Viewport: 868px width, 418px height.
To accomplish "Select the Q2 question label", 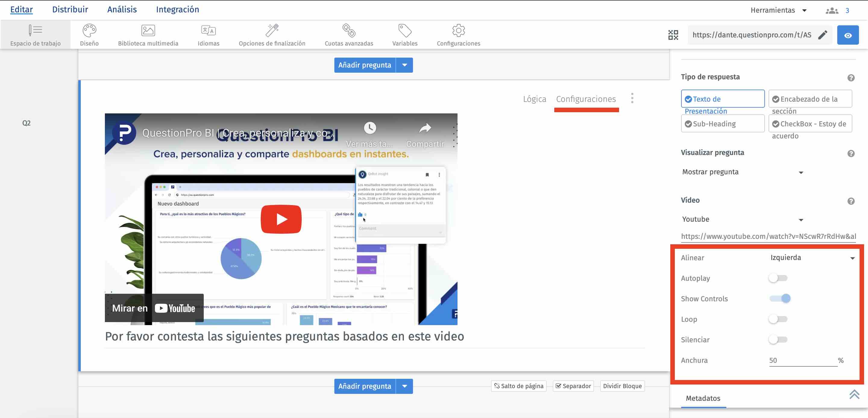I will pyautogui.click(x=26, y=123).
